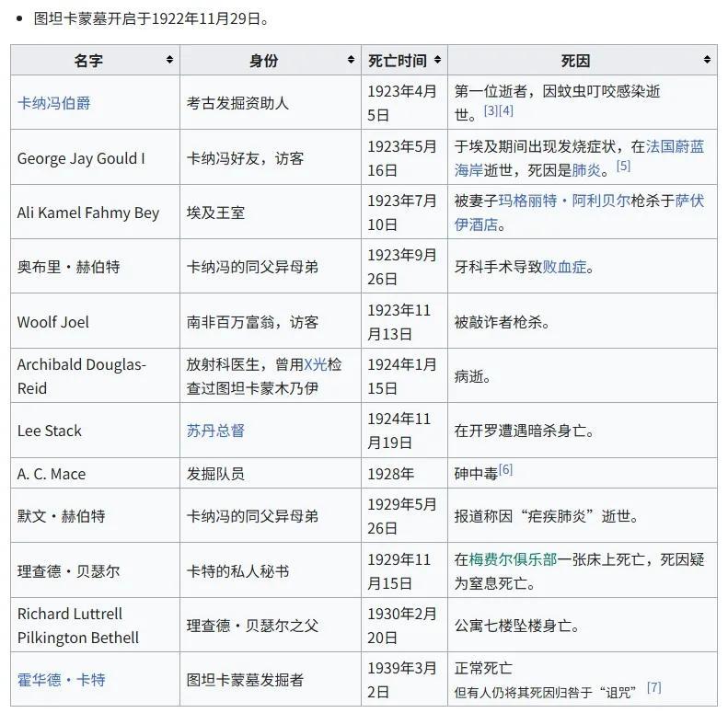Jump to footnote reference [6]

coord(506,470)
